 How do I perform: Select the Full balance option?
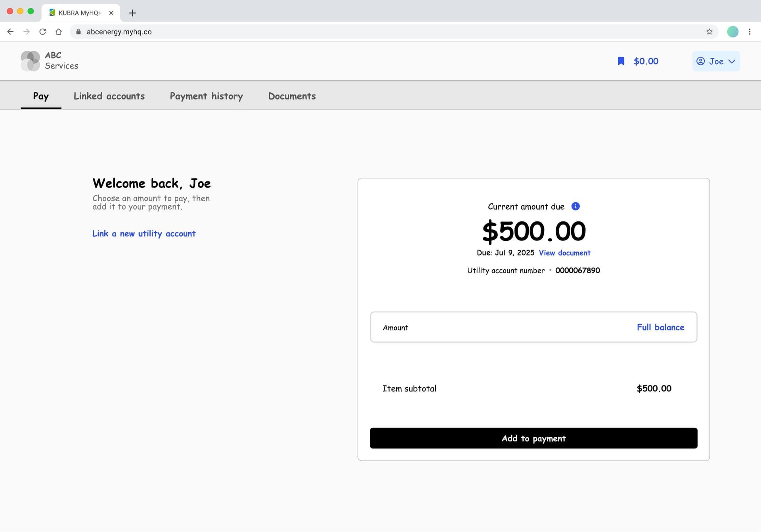pyautogui.click(x=660, y=327)
